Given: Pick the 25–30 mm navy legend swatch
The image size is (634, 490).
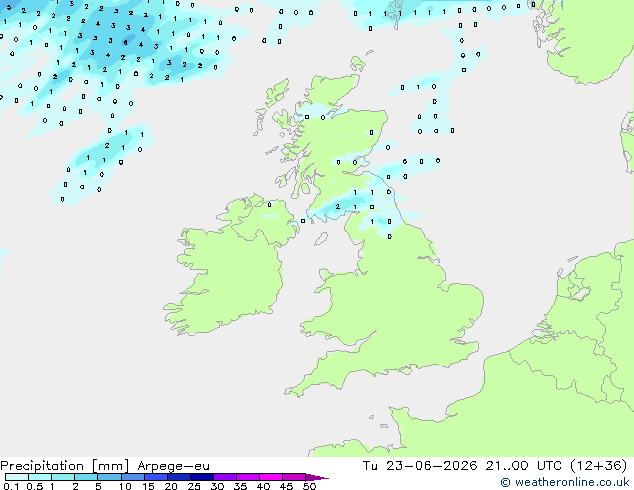Looking at the screenshot, I should (202, 477).
